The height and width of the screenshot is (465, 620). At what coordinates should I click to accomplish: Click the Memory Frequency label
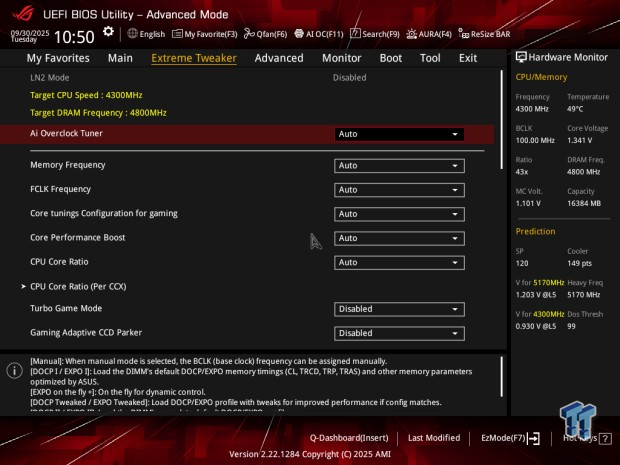pos(68,165)
